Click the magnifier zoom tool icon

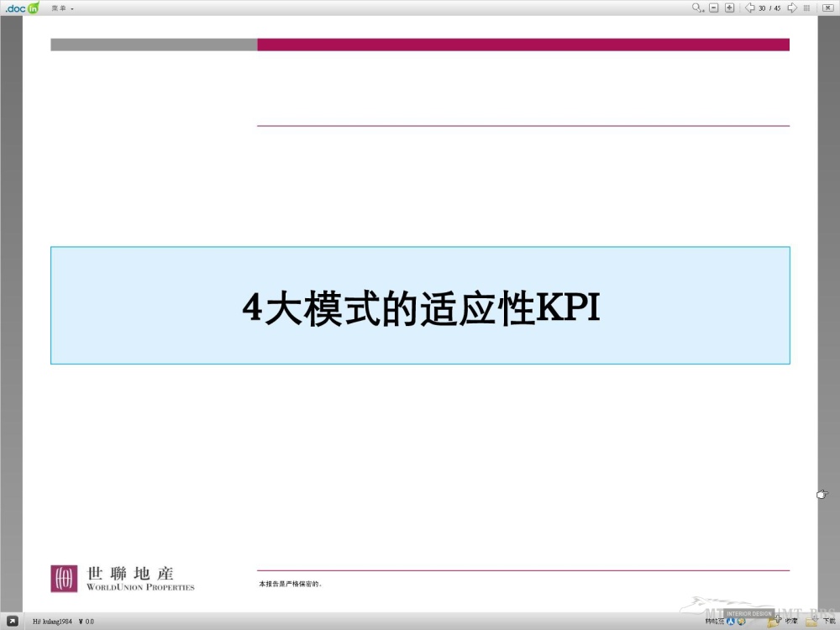click(697, 8)
